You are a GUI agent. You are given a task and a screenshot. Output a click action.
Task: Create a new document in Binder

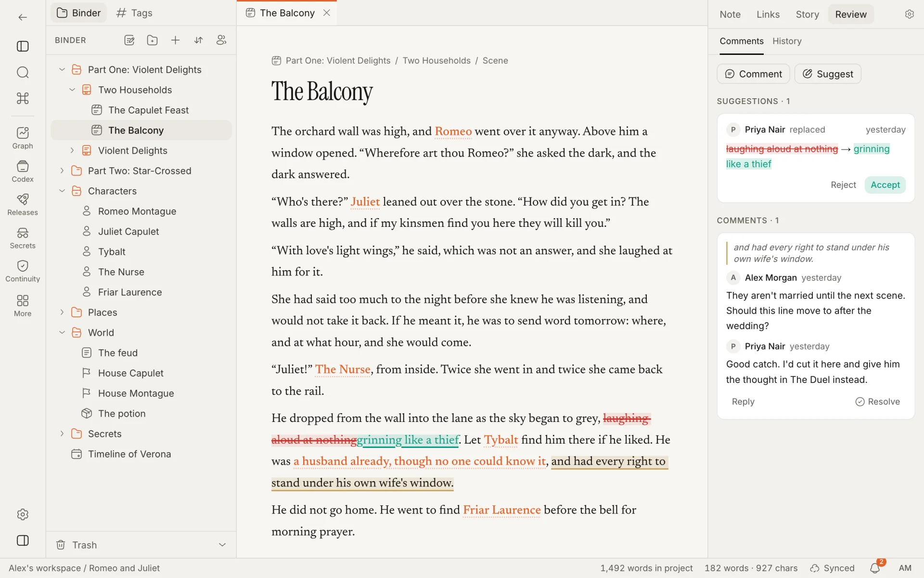click(x=129, y=40)
